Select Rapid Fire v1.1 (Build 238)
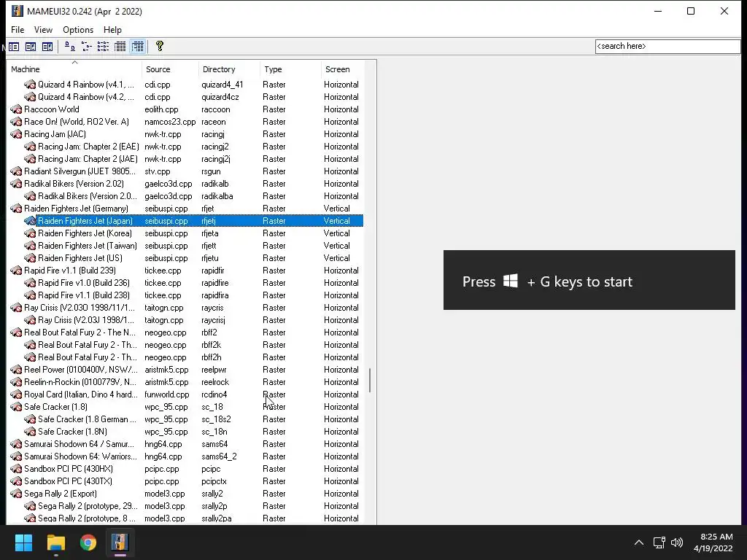This screenshot has height=560, width=747. point(84,295)
